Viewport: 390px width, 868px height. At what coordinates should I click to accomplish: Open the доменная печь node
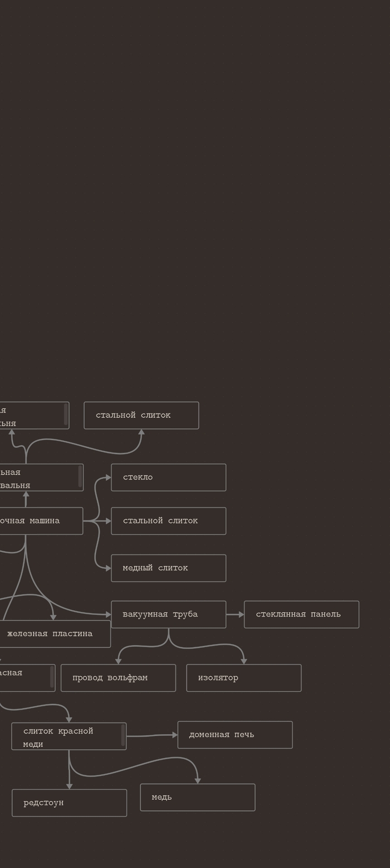click(x=235, y=735)
